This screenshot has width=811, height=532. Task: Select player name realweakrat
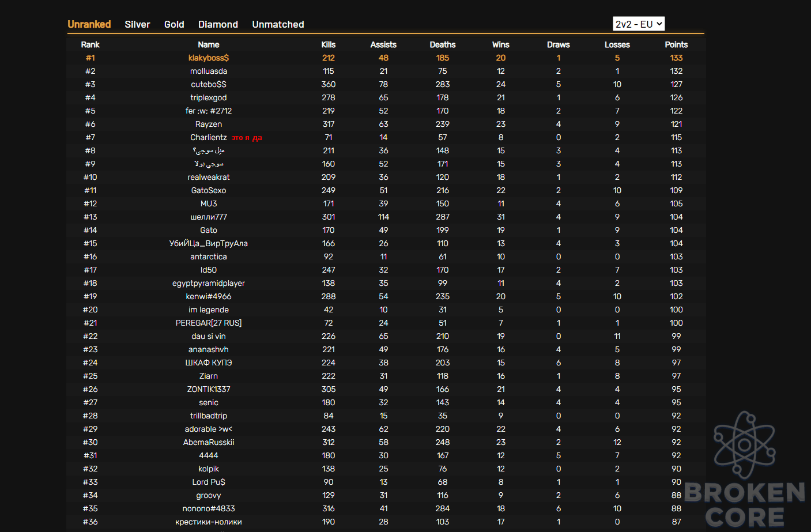(x=209, y=177)
